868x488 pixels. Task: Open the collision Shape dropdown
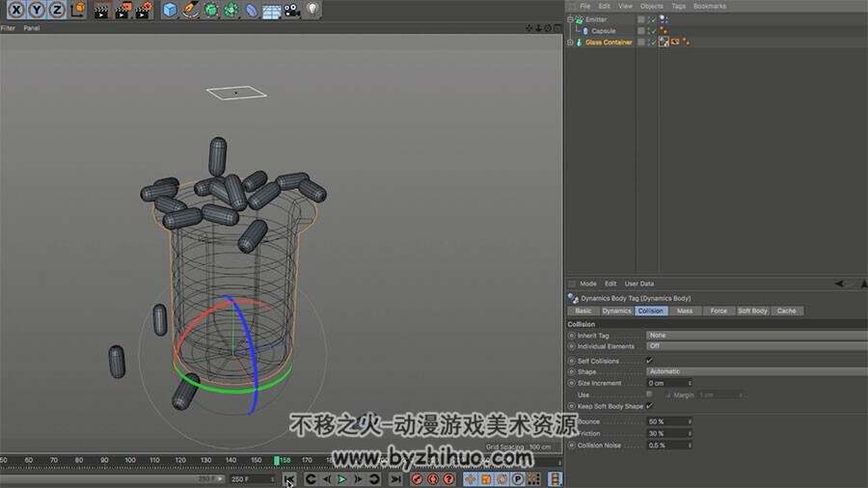pyautogui.click(x=757, y=372)
